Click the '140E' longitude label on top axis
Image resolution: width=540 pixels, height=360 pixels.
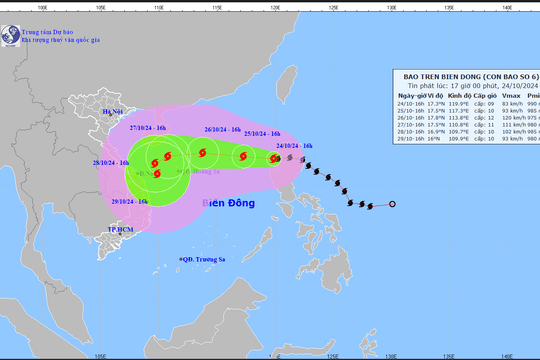pos(507,7)
